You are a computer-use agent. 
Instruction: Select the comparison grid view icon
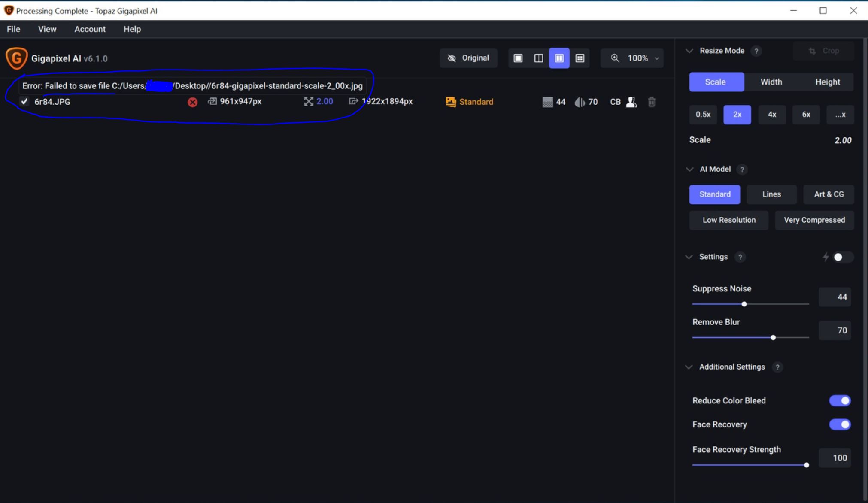coord(580,58)
